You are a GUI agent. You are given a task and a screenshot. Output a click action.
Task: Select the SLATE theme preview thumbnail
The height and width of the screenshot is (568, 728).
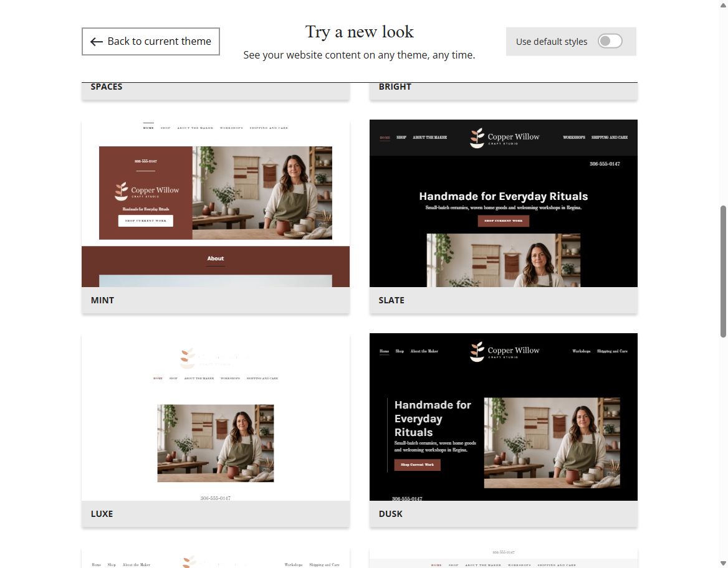click(503, 203)
